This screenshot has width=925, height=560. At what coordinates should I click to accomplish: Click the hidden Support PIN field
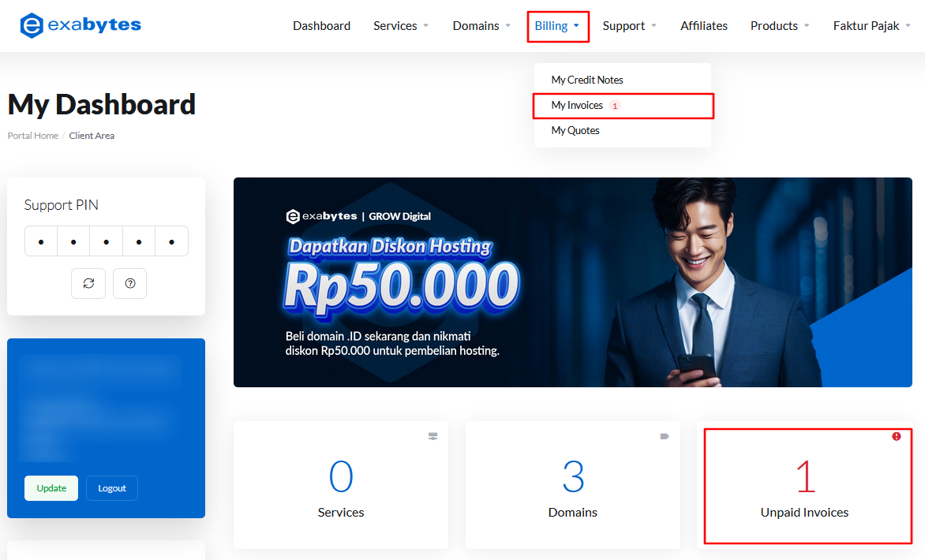point(107,241)
